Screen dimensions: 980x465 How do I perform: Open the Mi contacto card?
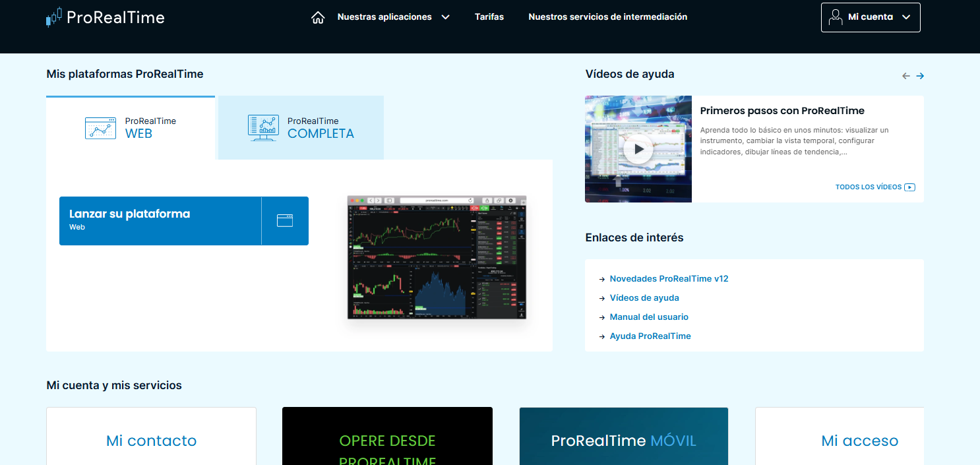tap(152, 437)
